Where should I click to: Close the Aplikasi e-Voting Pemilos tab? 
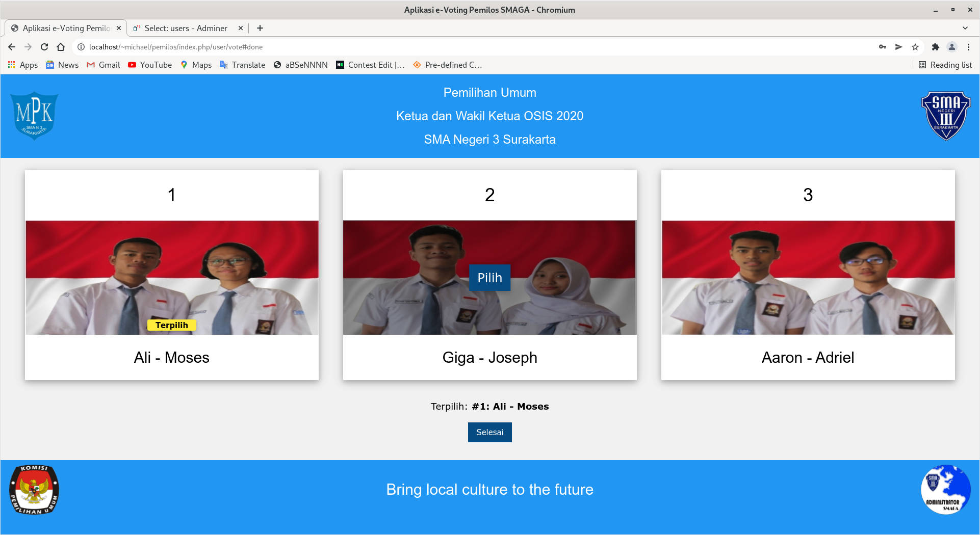(x=119, y=28)
